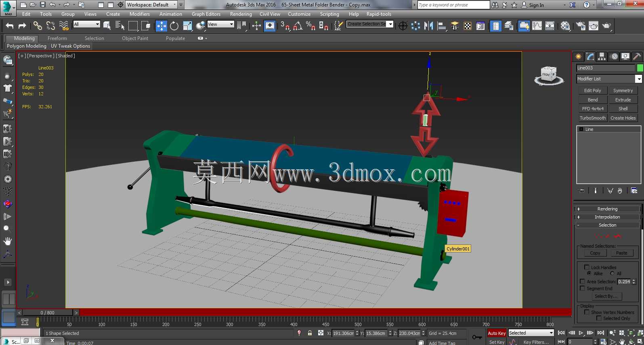This screenshot has height=345, width=644.
Task: Open the Workspace Default dropdown
Action: 152,5
